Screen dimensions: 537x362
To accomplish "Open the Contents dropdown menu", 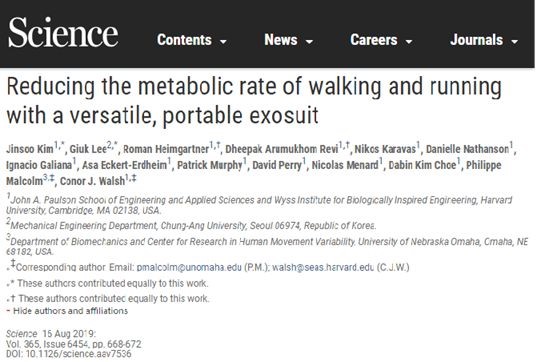I will 192,40.
